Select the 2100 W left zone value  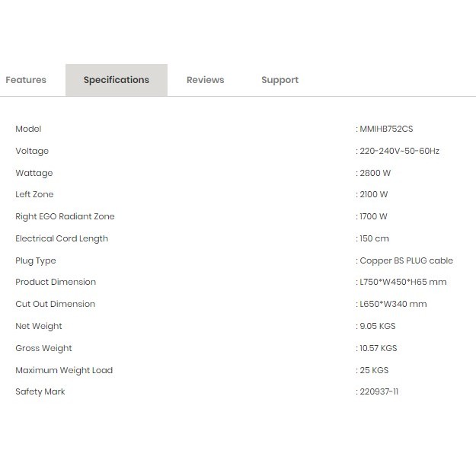[x=374, y=195]
